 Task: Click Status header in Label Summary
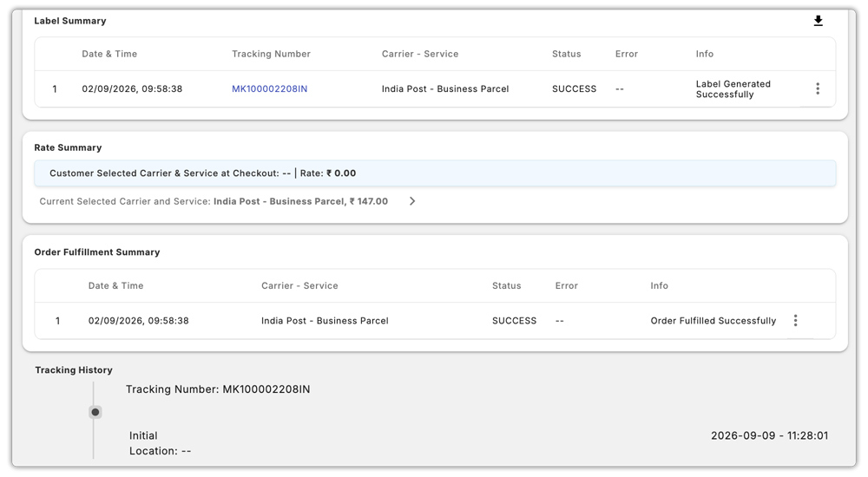click(566, 55)
